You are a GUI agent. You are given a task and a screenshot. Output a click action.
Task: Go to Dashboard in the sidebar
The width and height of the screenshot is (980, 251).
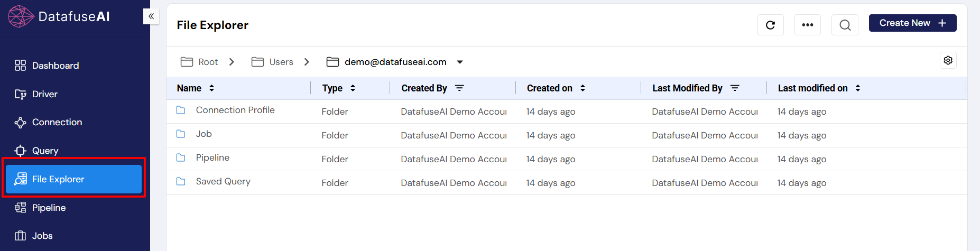(55, 66)
